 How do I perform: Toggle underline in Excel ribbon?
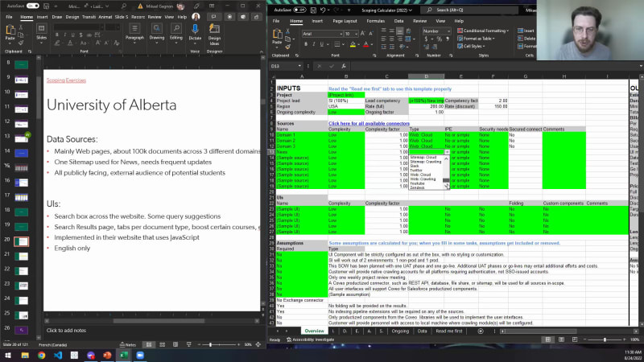click(321, 44)
